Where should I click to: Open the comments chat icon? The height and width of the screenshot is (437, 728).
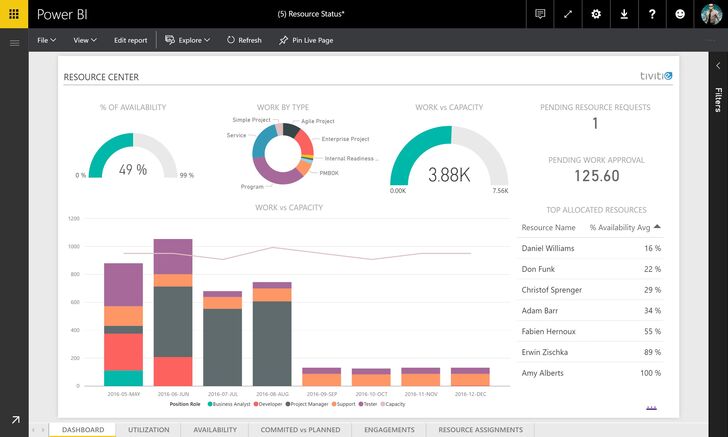[540, 14]
